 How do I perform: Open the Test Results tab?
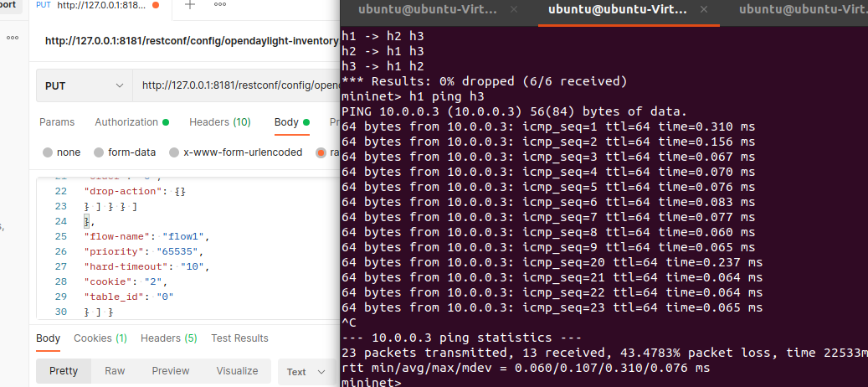(x=239, y=338)
